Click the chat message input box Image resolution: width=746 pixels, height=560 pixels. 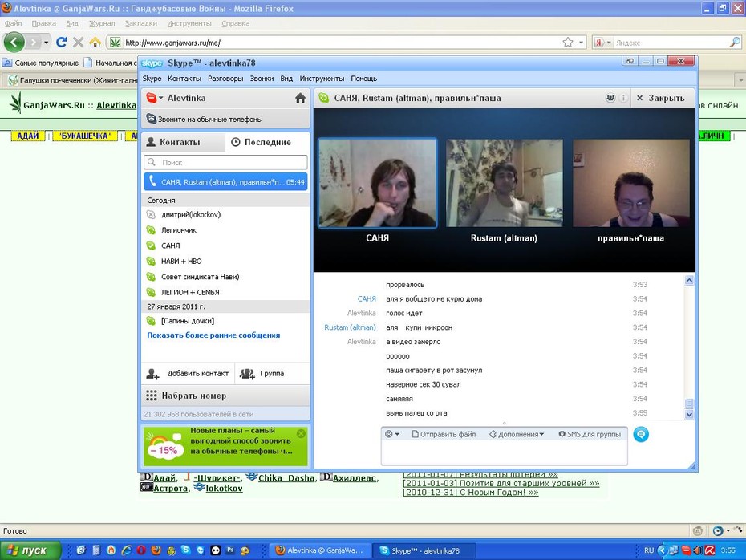[504, 453]
